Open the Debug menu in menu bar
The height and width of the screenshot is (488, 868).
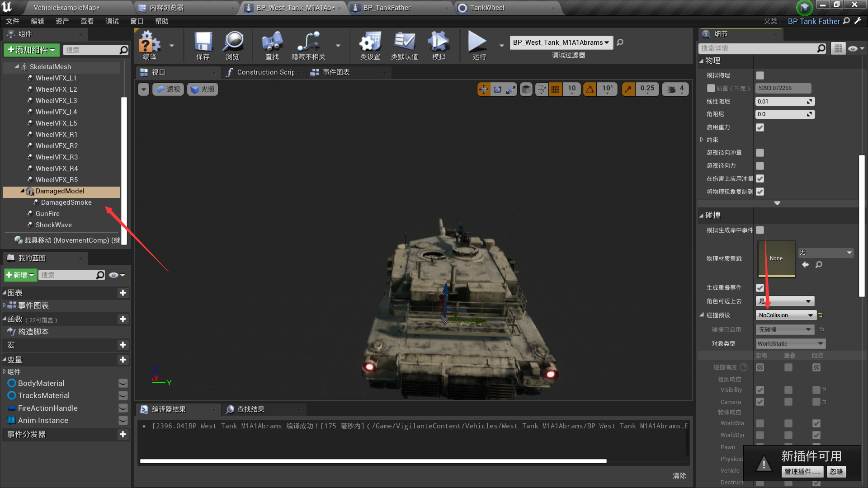(x=112, y=21)
